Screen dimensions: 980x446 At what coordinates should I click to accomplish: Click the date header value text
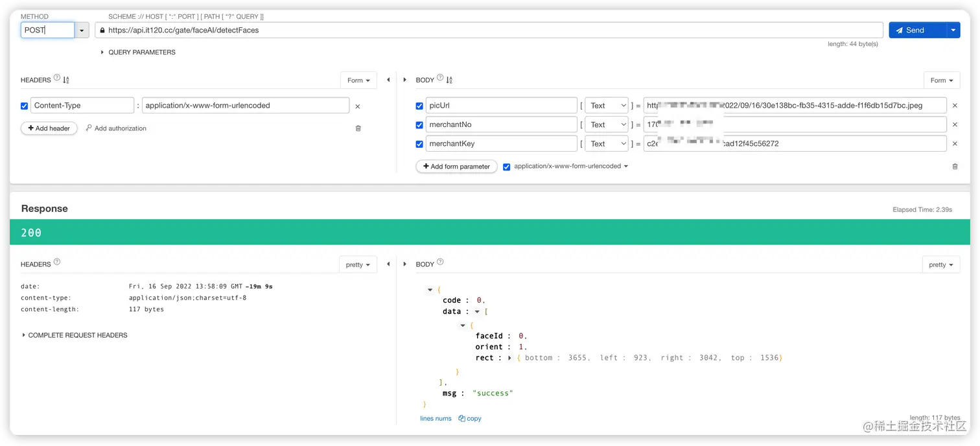tap(201, 286)
